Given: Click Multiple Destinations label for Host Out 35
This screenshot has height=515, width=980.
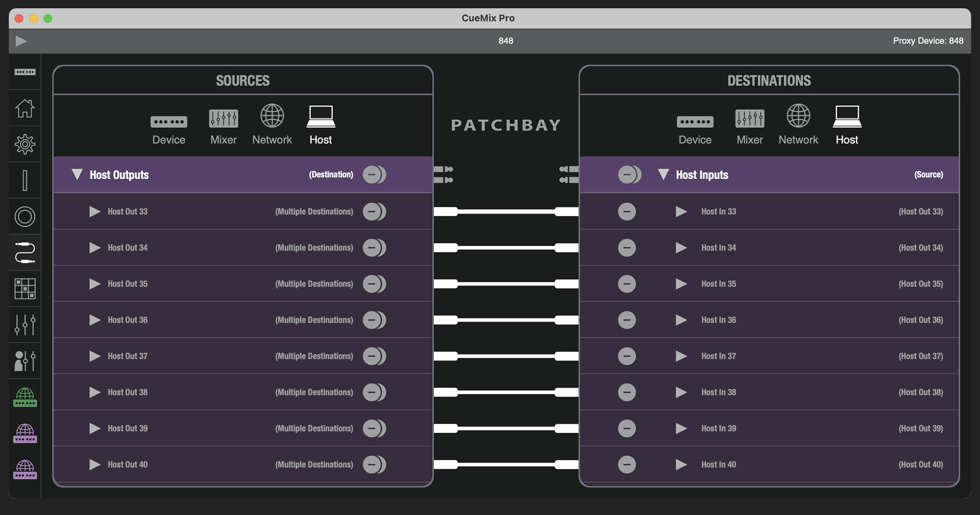Looking at the screenshot, I should [x=314, y=284].
